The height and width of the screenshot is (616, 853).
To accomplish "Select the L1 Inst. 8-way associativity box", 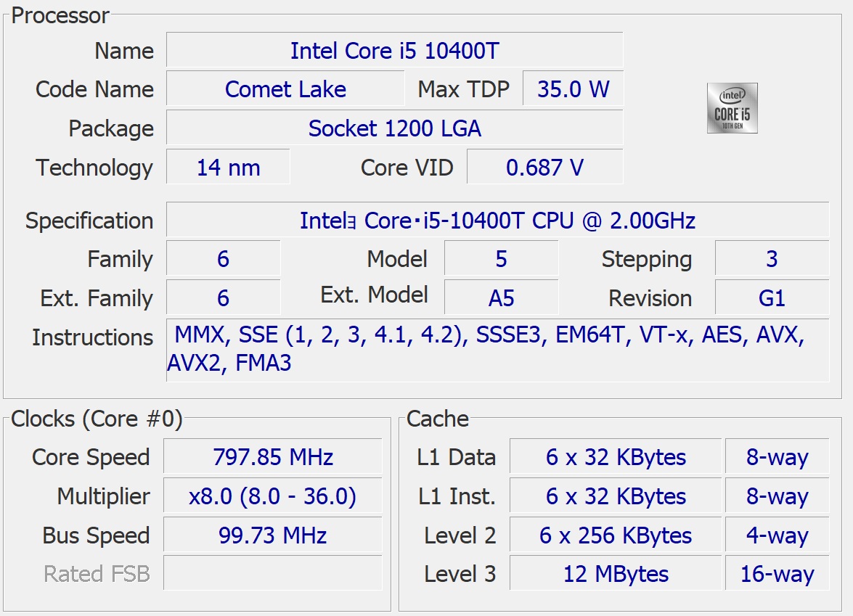I will point(777,496).
